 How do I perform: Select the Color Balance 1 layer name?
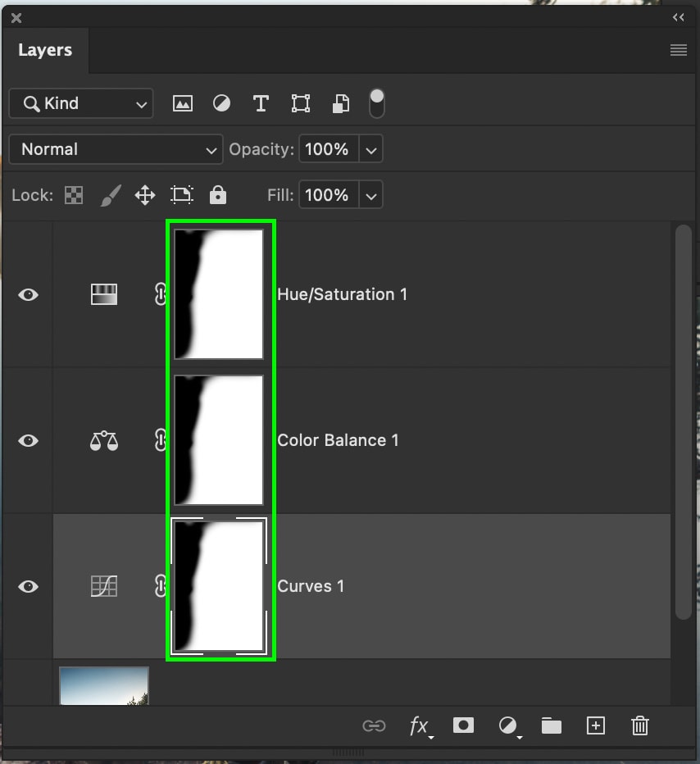(338, 440)
